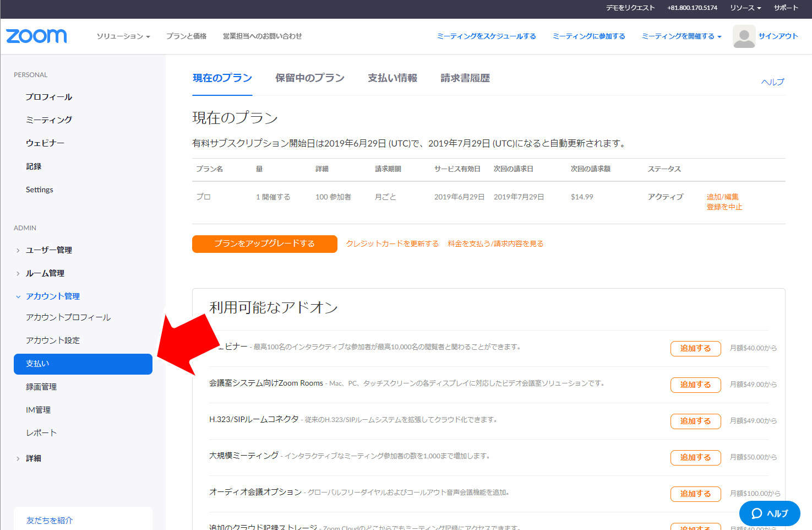Screen dimensions: 812x530
Task: Open the ソリューション dropdown menu
Action: 123,36
